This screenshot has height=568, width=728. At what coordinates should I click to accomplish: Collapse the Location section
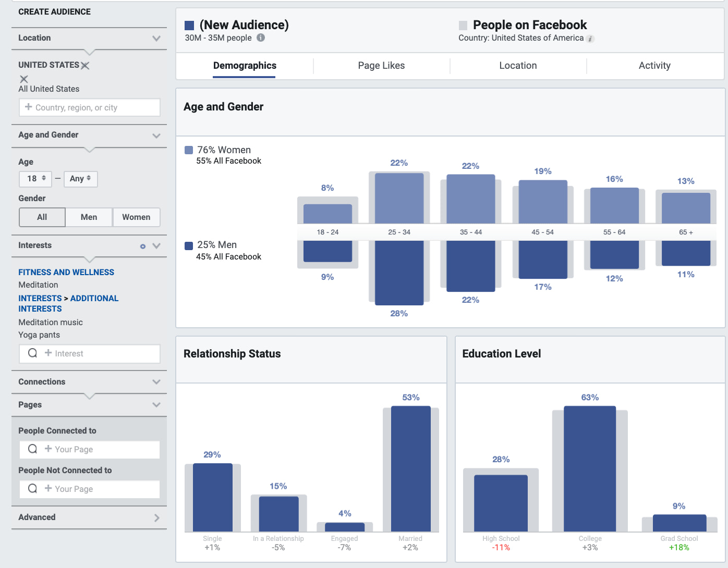156,38
